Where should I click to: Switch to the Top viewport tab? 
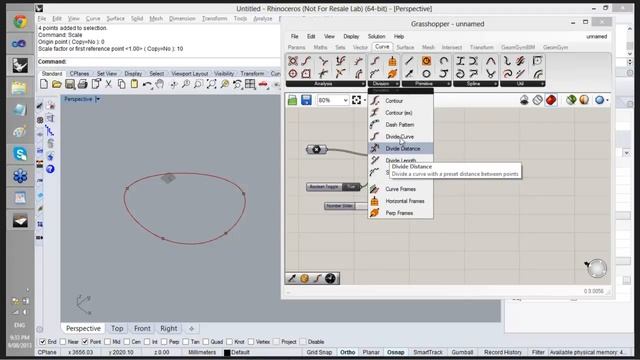click(x=117, y=328)
